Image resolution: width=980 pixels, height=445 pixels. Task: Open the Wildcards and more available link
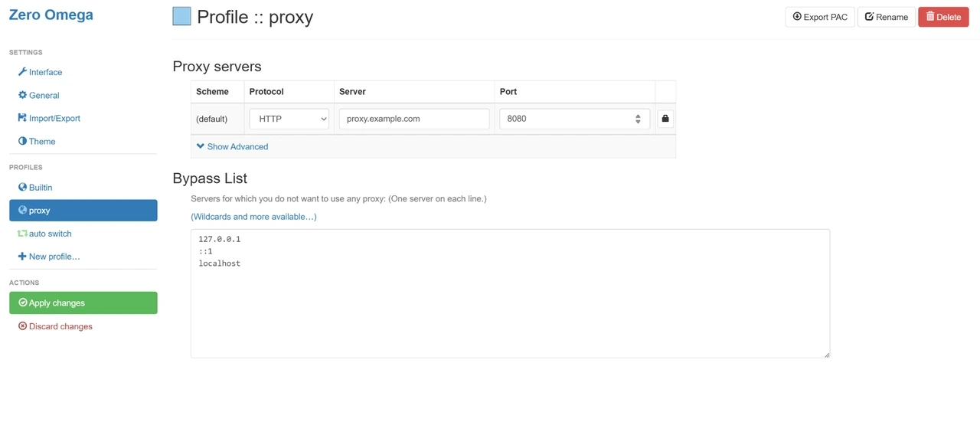tap(253, 217)
